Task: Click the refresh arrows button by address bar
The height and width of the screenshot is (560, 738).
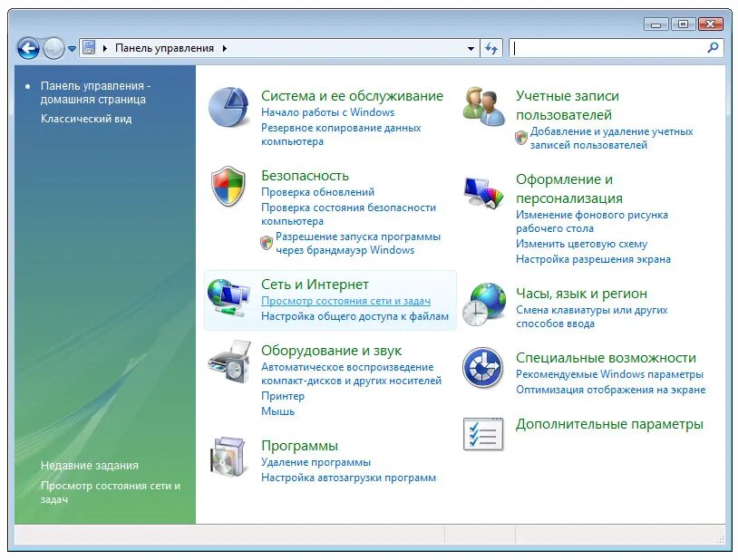Action: coord(491,48)
